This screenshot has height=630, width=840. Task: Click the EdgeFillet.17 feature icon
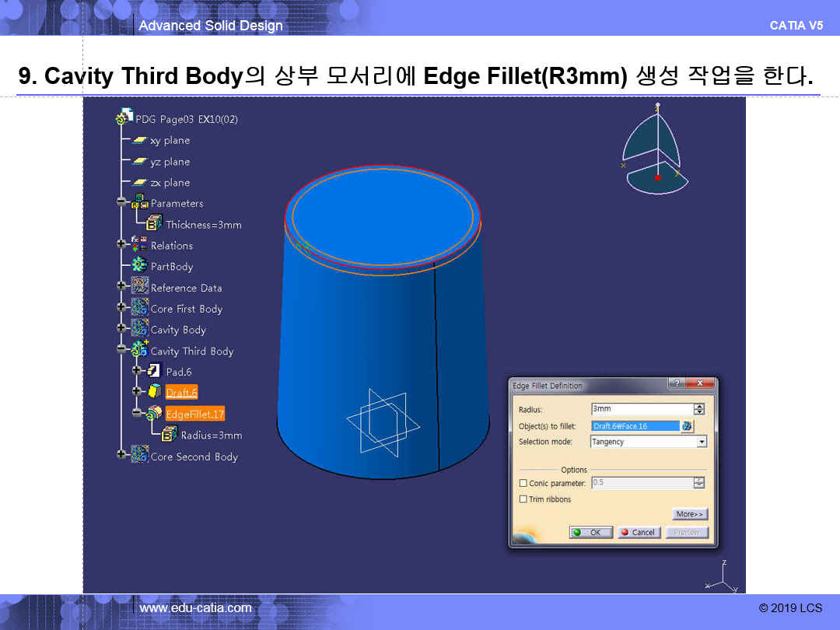tap(154, 414)
